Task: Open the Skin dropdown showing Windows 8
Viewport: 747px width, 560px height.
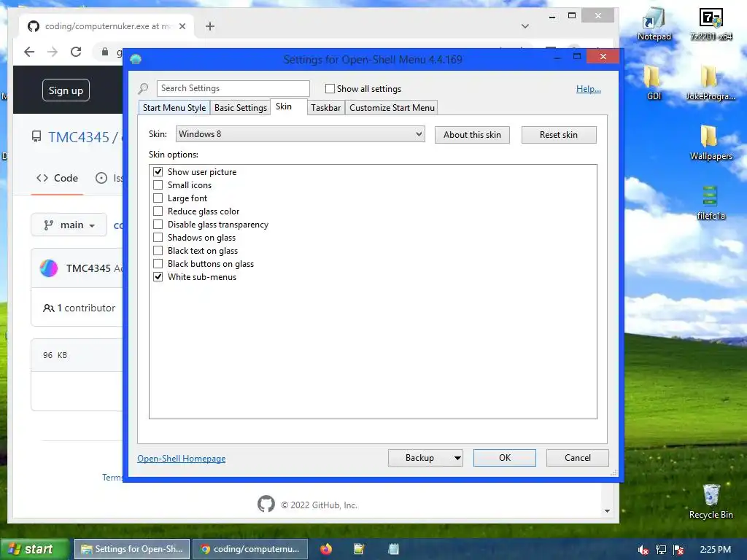Action: click(x=300, y=134)
